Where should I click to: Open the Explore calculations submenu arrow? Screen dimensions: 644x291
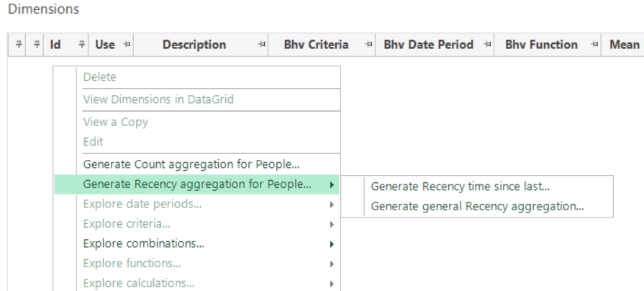331,283
